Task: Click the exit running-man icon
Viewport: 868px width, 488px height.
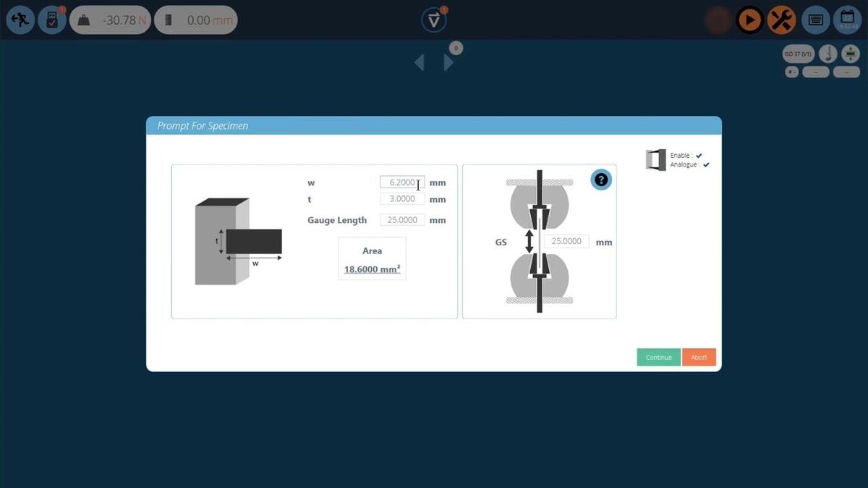Action: click(x=20, y=20)
